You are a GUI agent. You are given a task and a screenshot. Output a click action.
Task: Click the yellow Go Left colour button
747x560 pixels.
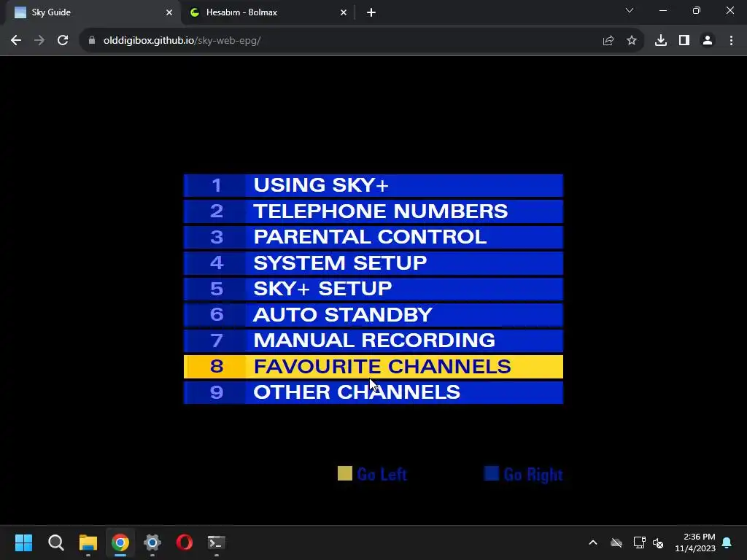(345, 473)
